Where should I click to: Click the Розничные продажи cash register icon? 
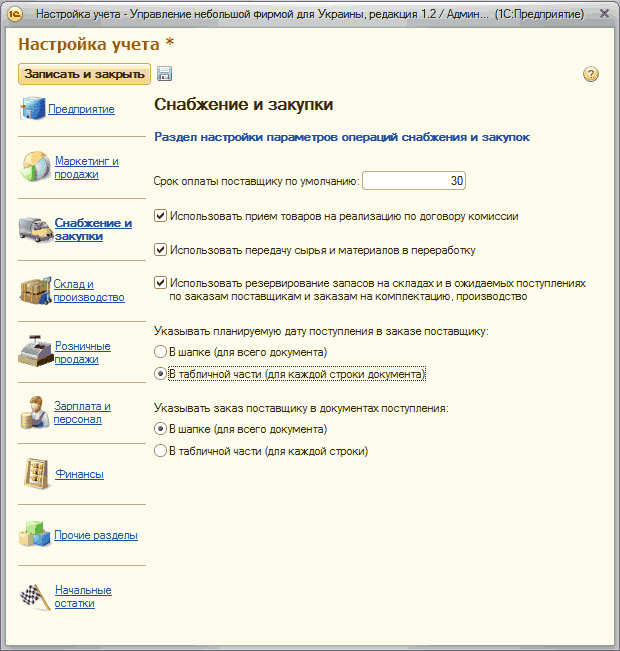click(36, 351)
